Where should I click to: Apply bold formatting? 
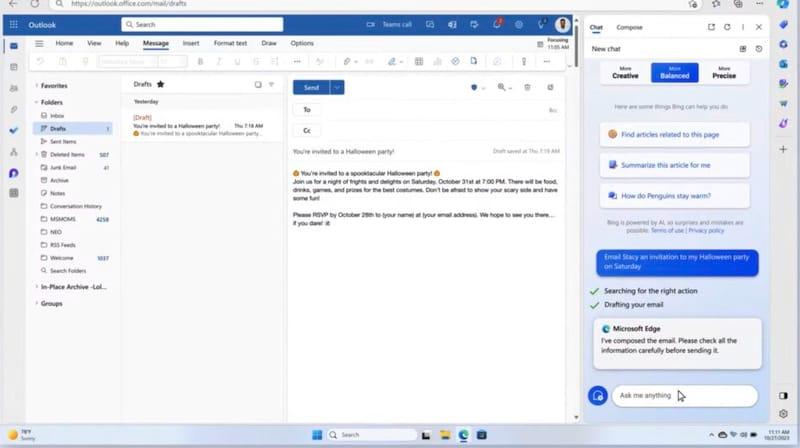pyautogui.click(x=201, y=61)
